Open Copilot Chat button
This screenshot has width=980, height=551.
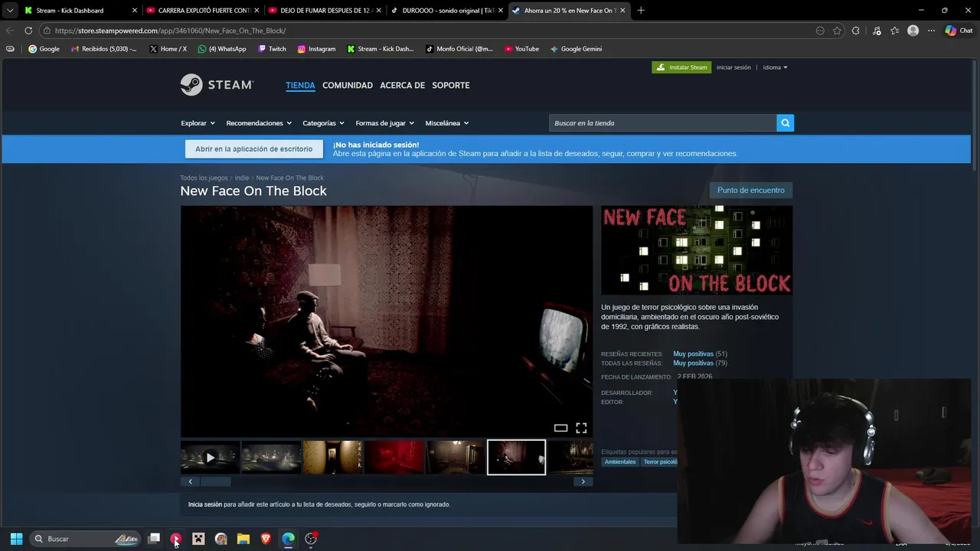click(959, 31)
